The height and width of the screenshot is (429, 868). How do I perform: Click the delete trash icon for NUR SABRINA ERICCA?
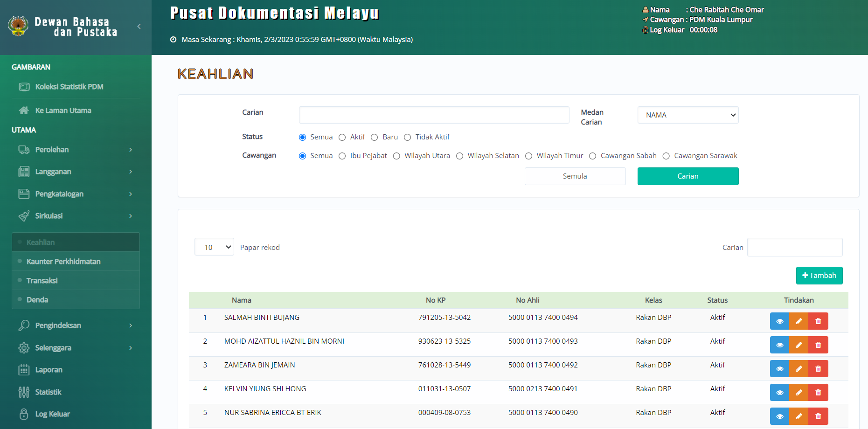coord(818,416)
